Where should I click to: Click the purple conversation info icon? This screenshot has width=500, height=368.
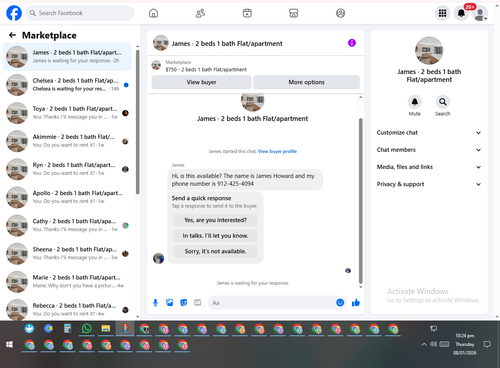(x=352, y=43)
